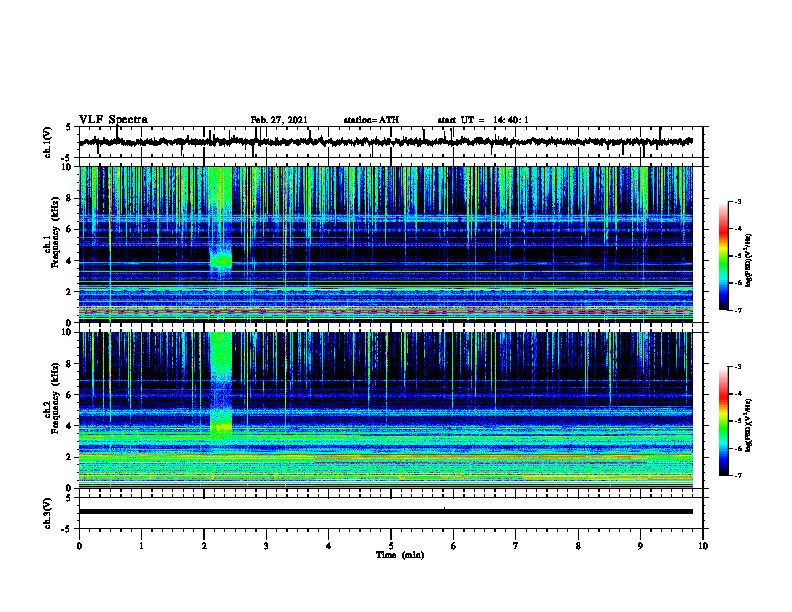Click the "start UT = 14:40: 1" text
The image size is (792, 612).
click(483, 120)
